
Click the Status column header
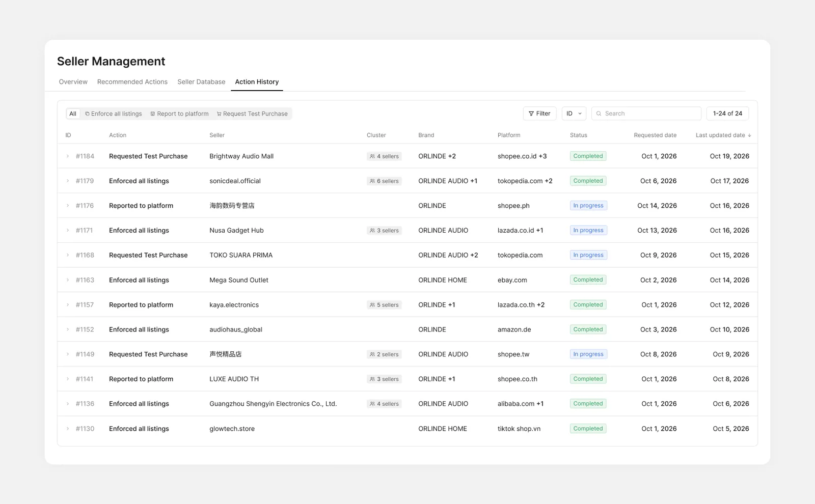pyautogui.click(x=579, y=135)
